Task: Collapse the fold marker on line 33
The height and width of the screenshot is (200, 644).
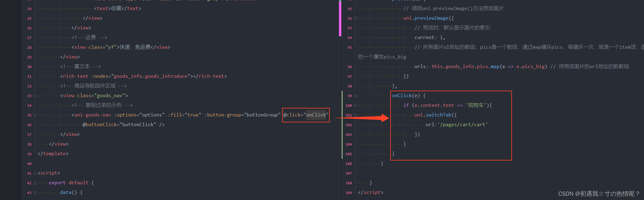Action: [35, 96]
